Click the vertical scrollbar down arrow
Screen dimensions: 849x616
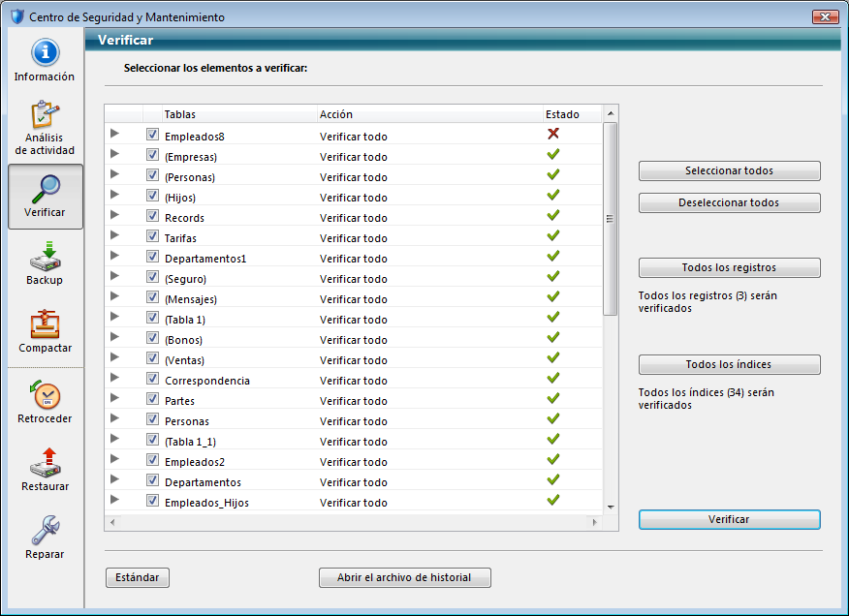(x=611, y=508)
